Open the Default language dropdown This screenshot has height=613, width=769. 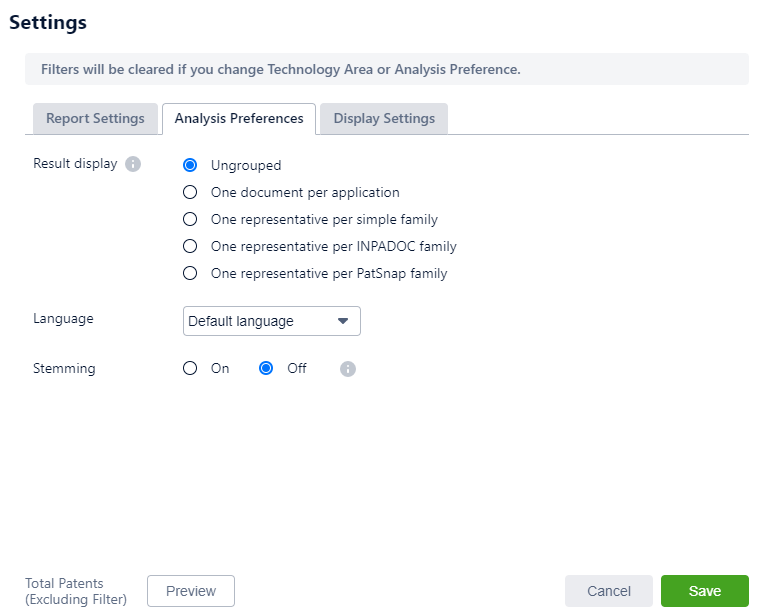(x=272, y=321)
